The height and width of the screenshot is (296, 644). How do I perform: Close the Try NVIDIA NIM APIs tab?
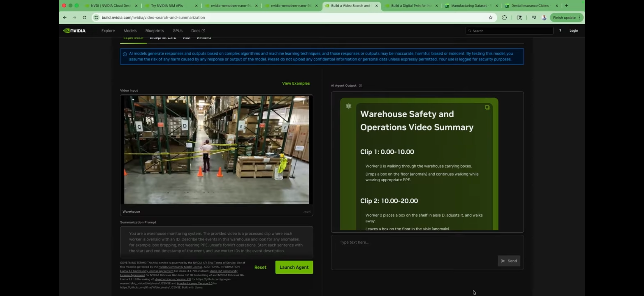coord(196,5)
